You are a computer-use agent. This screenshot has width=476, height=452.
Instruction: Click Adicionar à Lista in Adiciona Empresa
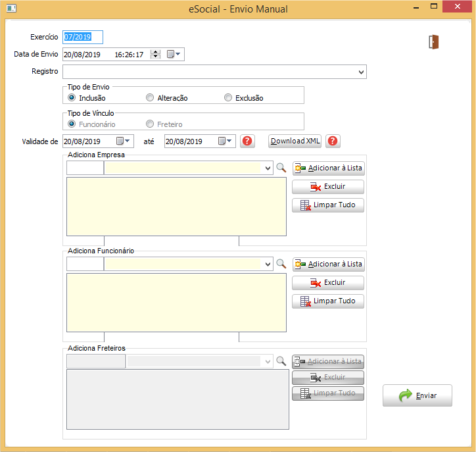[329, 168]
